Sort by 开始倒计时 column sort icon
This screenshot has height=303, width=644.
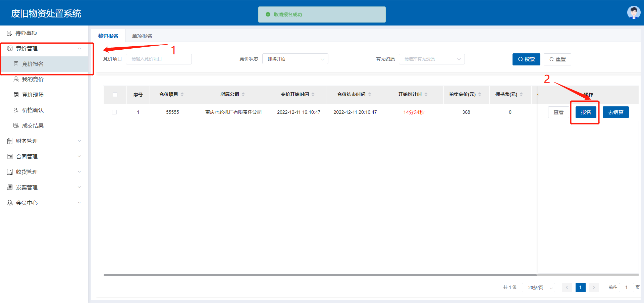point(426,94)
